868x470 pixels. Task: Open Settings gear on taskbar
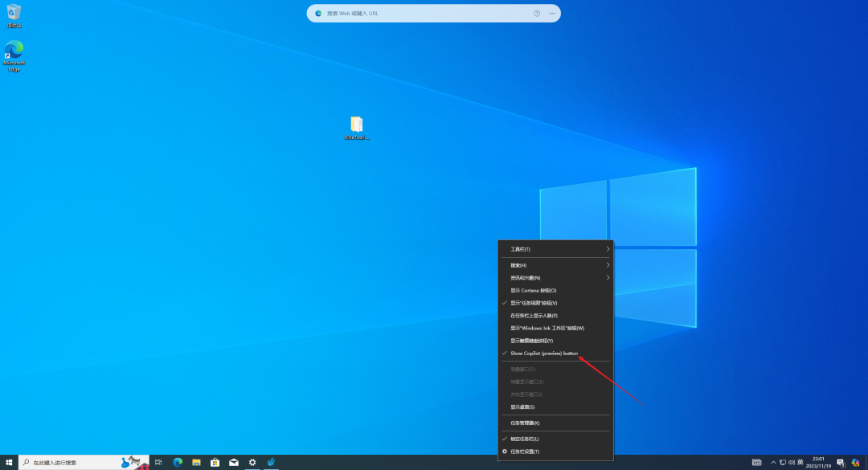point(252,462)
